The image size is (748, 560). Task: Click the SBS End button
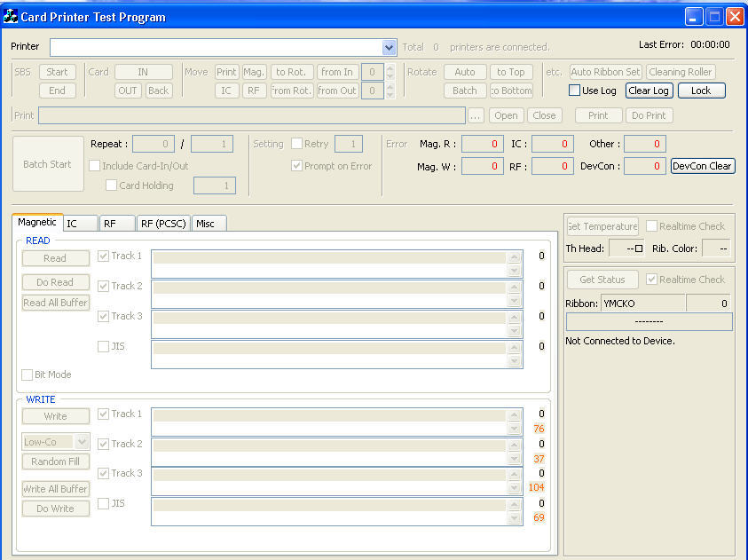click(x=58, y=91)
